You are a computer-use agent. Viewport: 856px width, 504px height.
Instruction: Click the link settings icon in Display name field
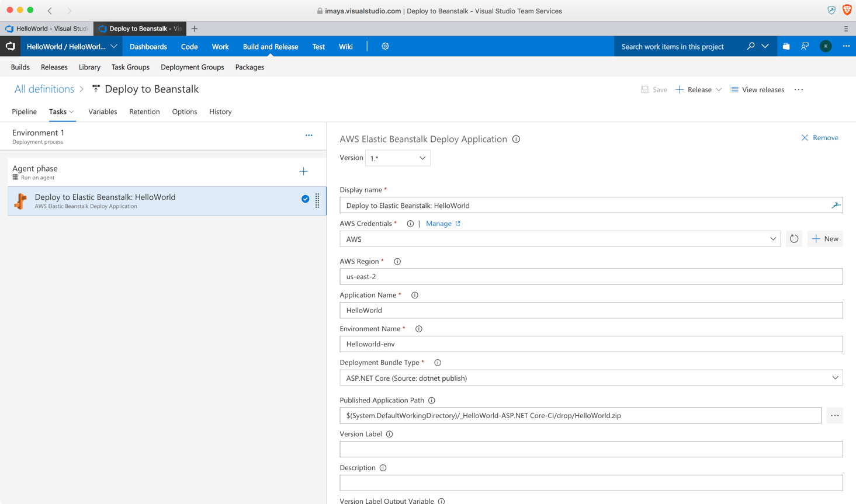point(836,205)
